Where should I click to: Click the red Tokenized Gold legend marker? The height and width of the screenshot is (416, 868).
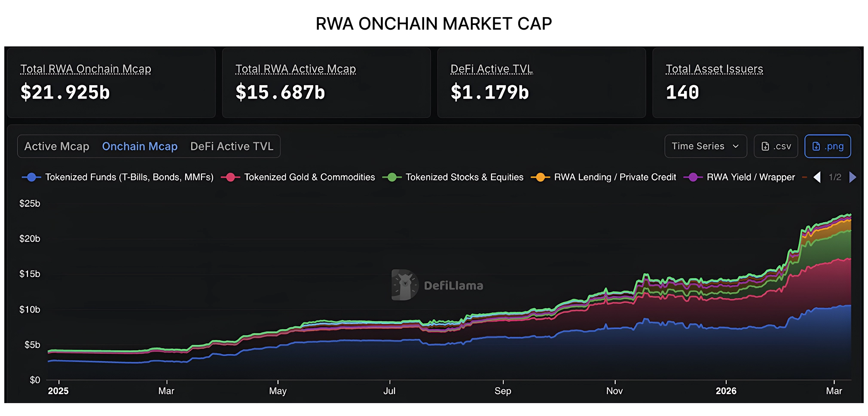231,177
